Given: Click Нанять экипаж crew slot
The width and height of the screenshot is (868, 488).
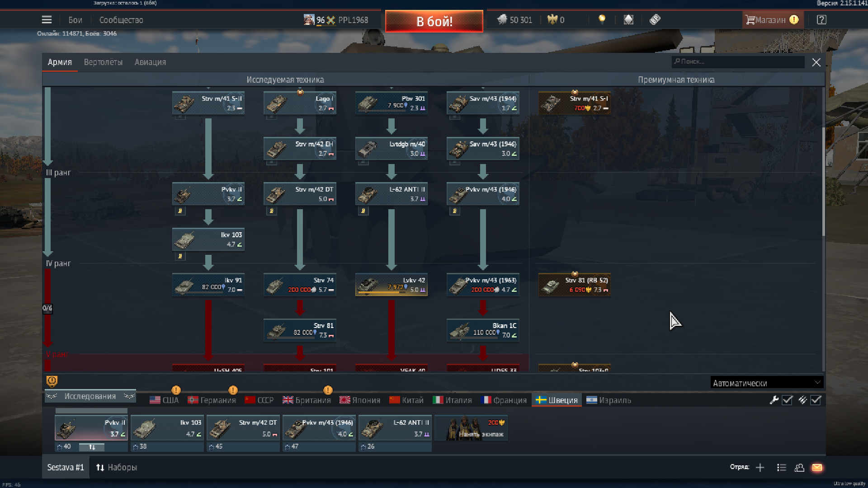Looking at the screenshot, I should pyautogui.click(x=471, y=428).
